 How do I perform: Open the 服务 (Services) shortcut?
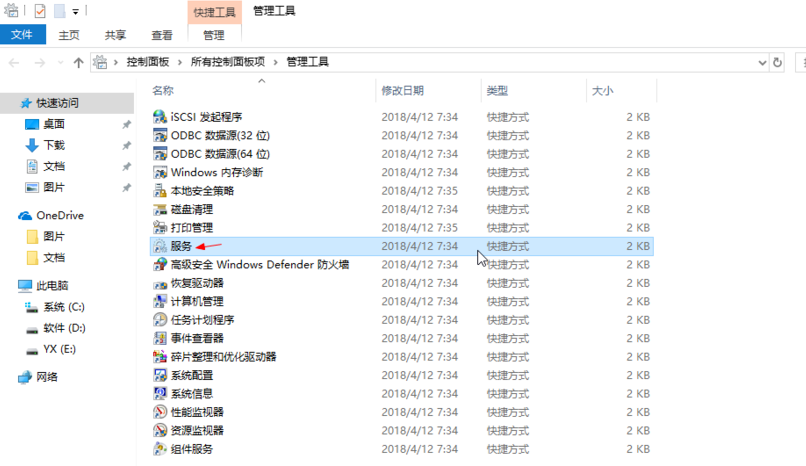click(x=181, y=246)
